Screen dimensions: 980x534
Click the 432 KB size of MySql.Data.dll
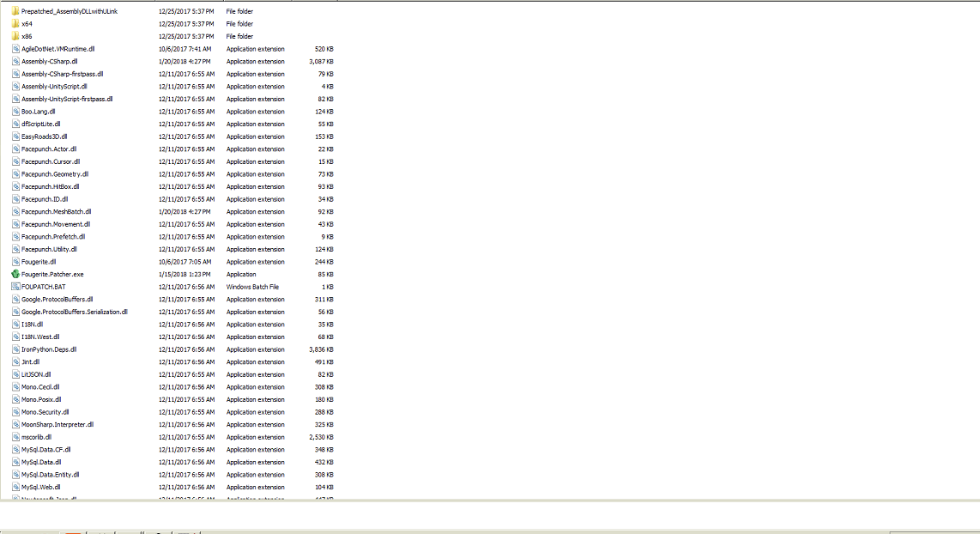coord(324,462)
